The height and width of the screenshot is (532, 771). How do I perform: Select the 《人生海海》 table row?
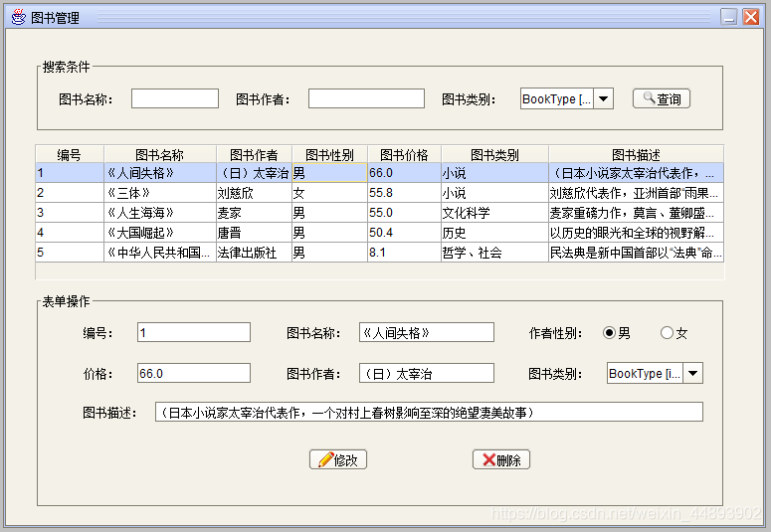coord(379,213)
